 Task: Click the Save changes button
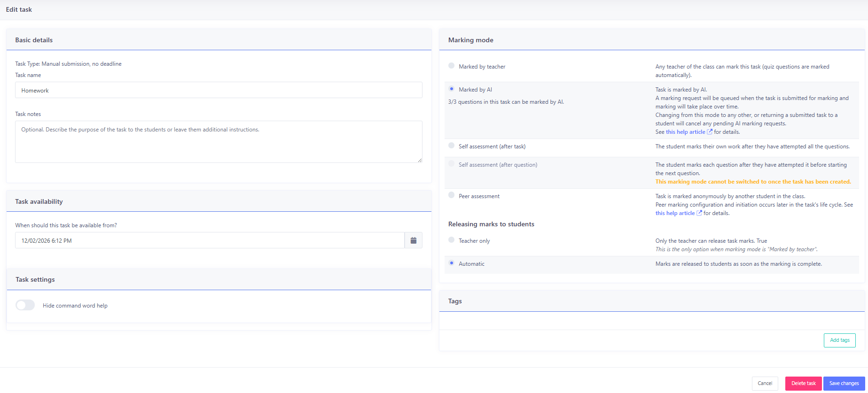pyautogui.click(x=844, y=383)
